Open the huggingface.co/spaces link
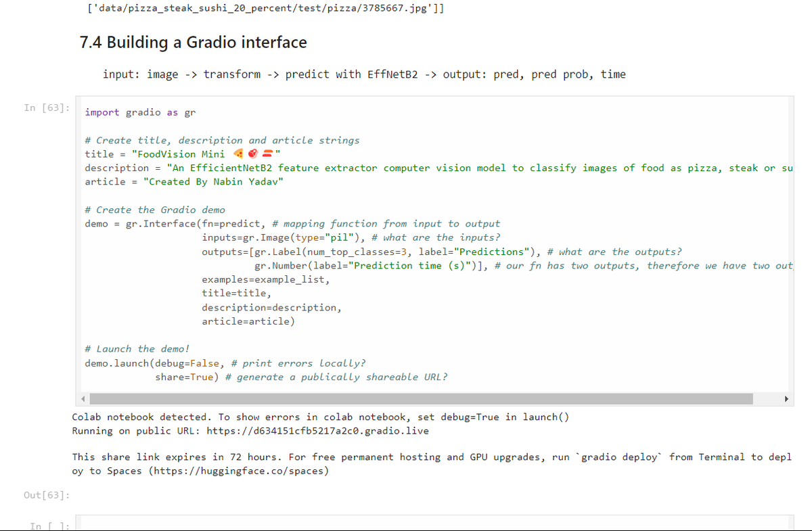This screenshot has width=812, height=531. tap(238, 471)
